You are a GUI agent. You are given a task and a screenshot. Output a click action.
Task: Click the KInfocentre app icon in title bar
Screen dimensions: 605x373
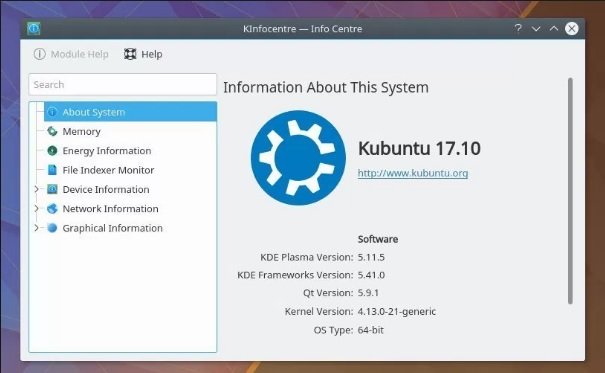[x=34, y=29]
